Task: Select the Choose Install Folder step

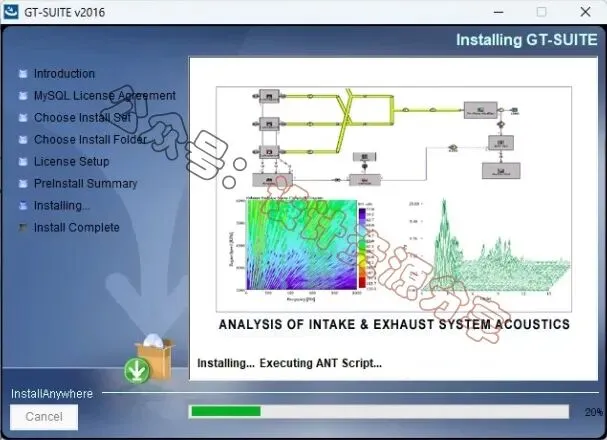Action: click(x=90, y=139)
